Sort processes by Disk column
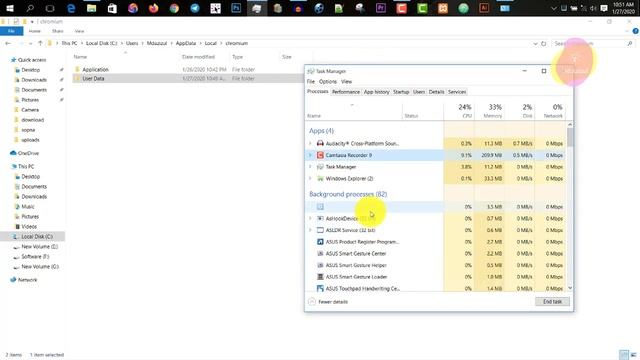 tap(520, 111)
